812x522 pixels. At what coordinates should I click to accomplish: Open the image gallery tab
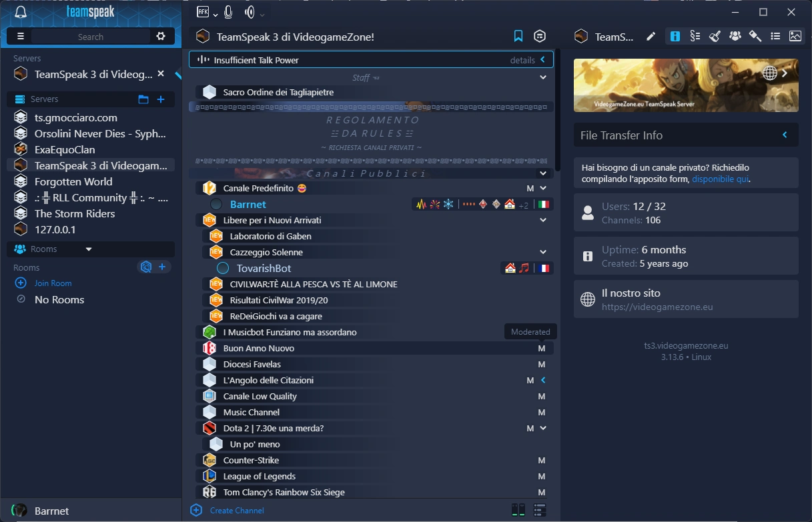point(795,37)
